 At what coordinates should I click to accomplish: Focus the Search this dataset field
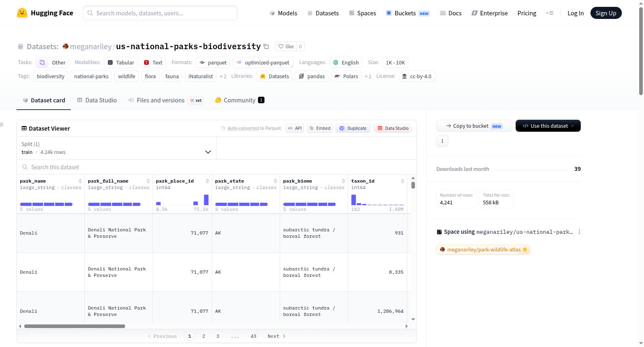[217, 167]
